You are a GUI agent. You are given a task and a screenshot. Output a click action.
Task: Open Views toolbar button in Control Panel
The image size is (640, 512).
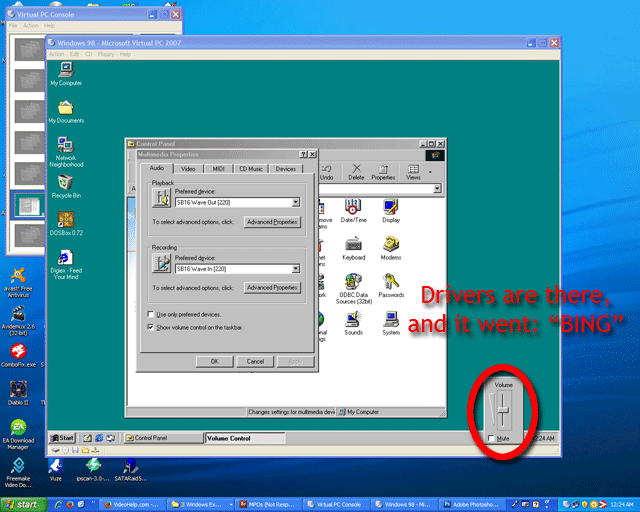tap(413, 172)
